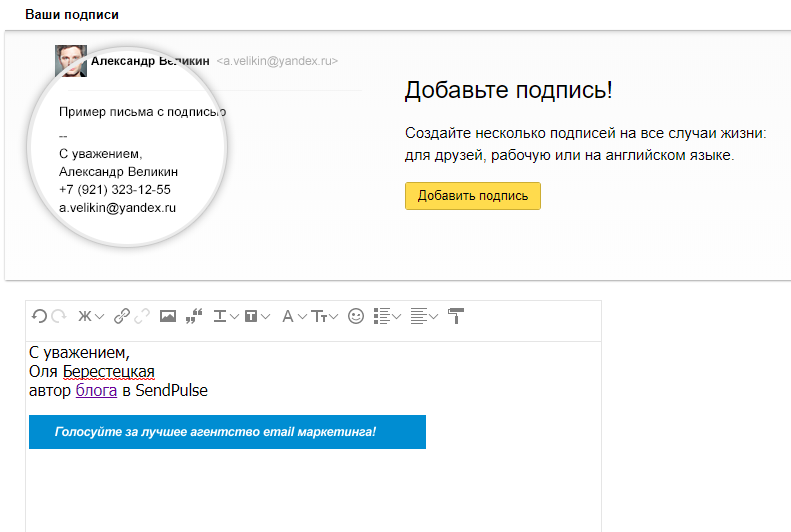791x532 pixels.
Task: Click the blue Голосуйте за лучшее агентство banner
Action: pyautogui.click(x=227, y=432)
